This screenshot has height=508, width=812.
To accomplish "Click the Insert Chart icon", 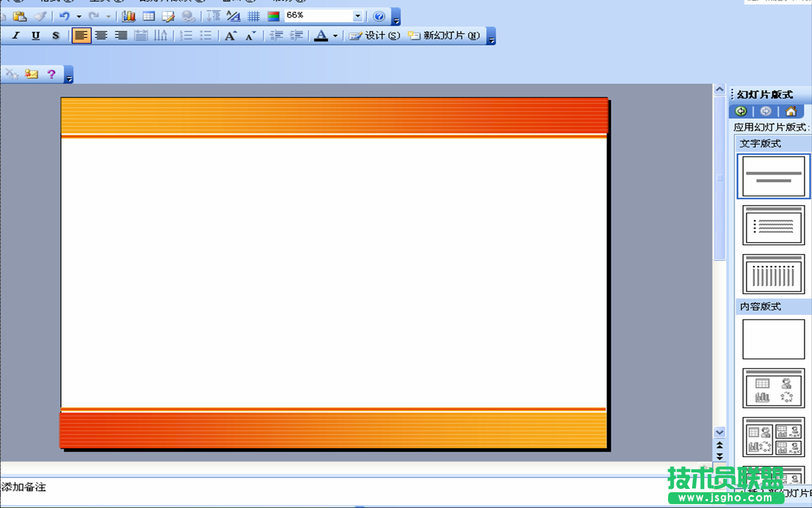I will [x=129, y=16].
